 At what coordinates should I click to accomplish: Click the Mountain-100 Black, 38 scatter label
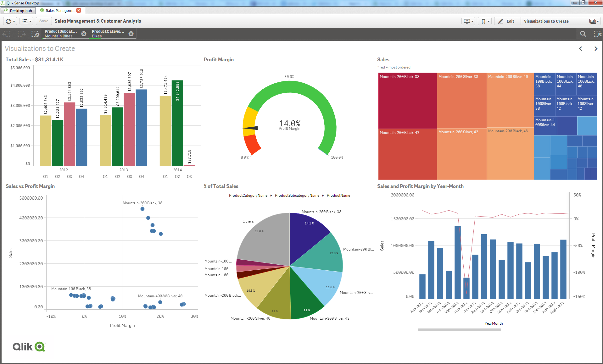coord(71,289)
